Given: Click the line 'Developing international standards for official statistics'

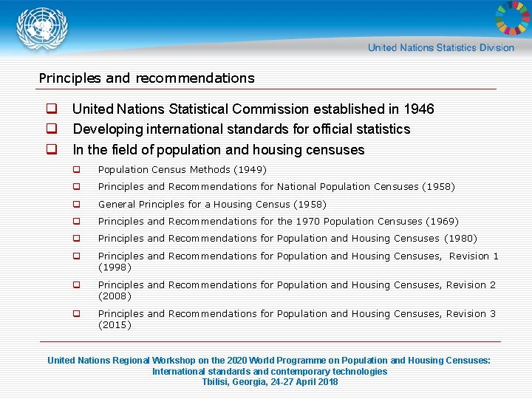Looking at the screenshot, I should (242, 129).
